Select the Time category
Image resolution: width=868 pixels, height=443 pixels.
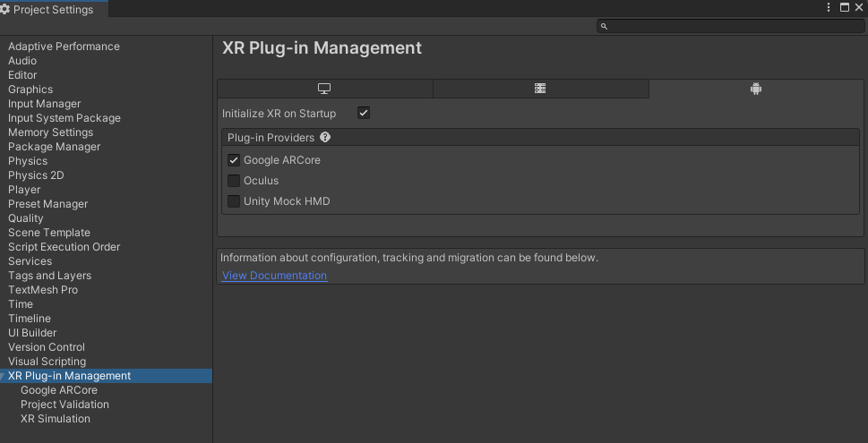(21, 305)
